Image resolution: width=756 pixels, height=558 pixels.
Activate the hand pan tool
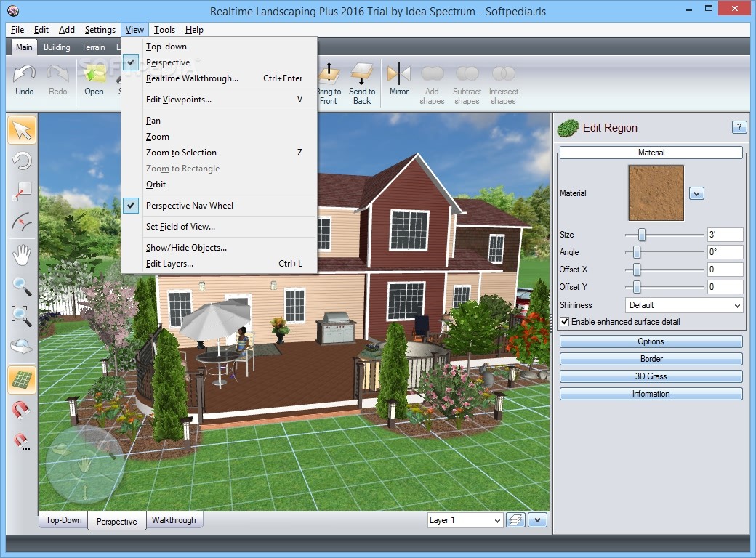(22, 254)
